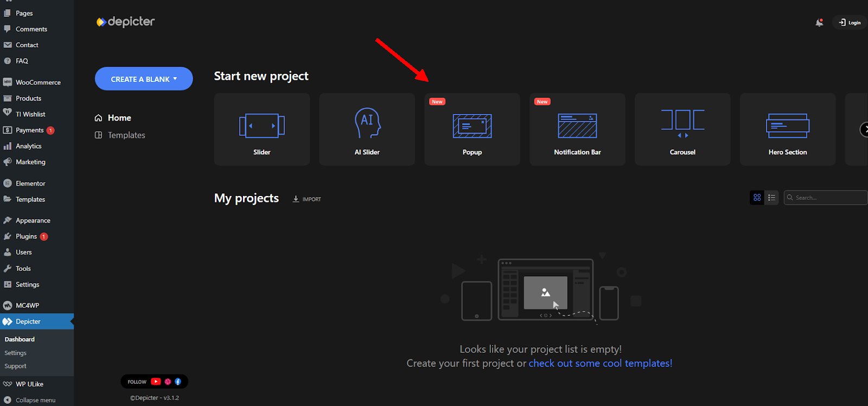Click the Tools wrench icon
This screenshot has height=406, width=868.
[8, 268]
